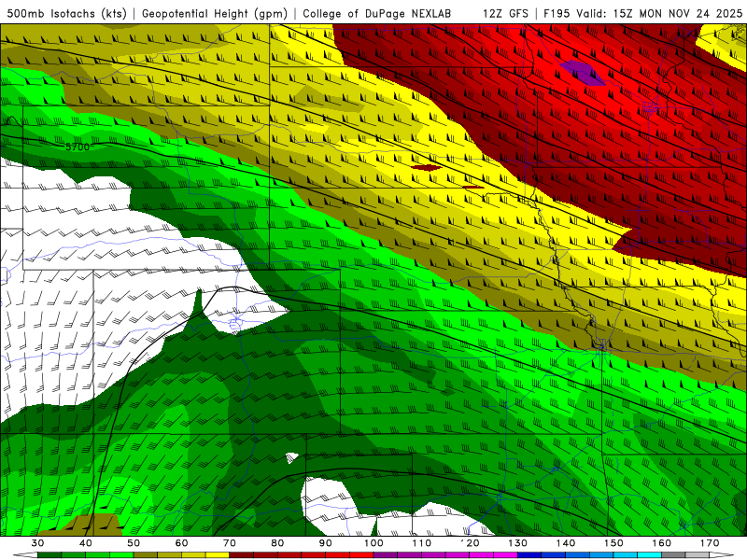Click the darkest green swatch under 30
The width and height of the screenshot is (747, 560).
point(49,555)
